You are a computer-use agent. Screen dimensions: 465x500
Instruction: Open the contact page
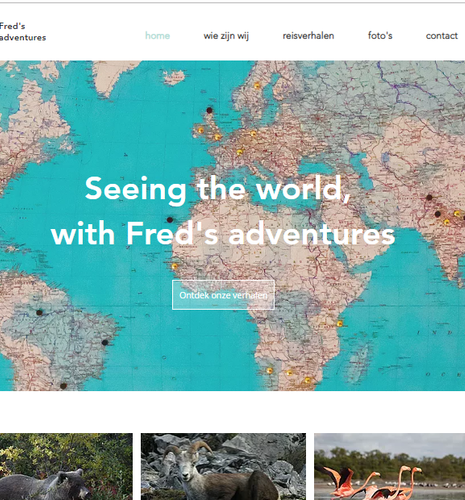(x=442, y=36)
